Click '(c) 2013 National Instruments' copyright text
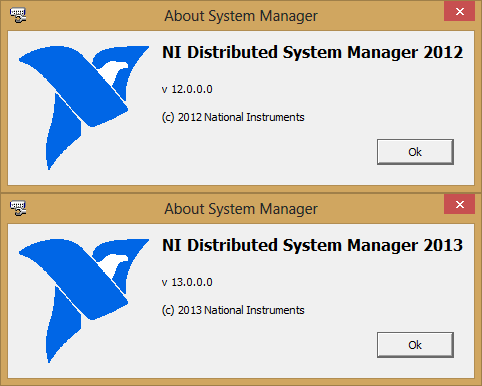This screenshot has width=482, height=386. (233, 310)
